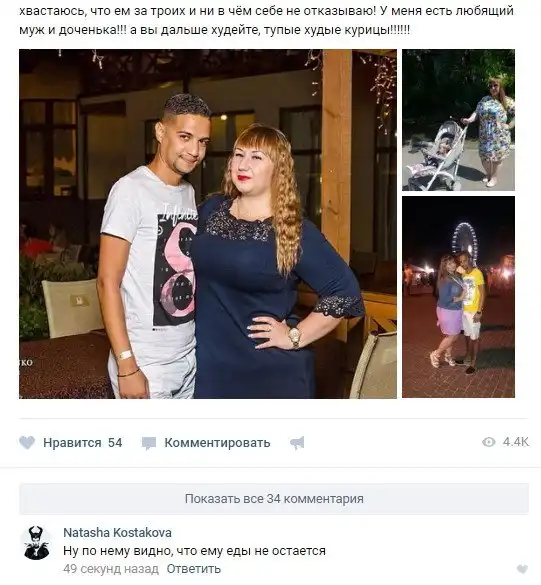541x585 pixels.
Task: Click the 4.4K views counter
Action: [x=516, y=442]
